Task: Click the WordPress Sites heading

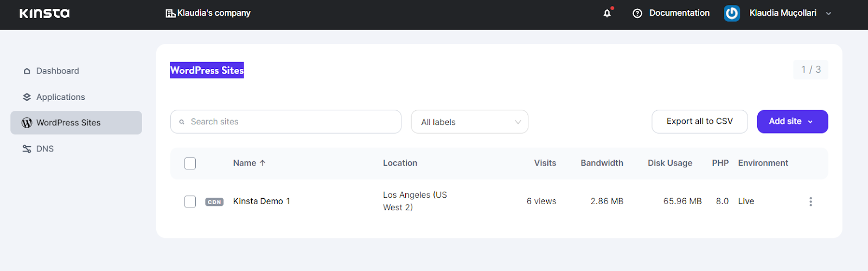Action: tap(207, 70)
